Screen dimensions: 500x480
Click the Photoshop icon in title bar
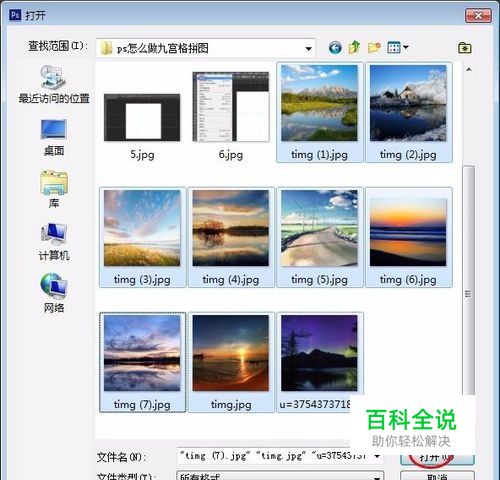tap(15, 15)
